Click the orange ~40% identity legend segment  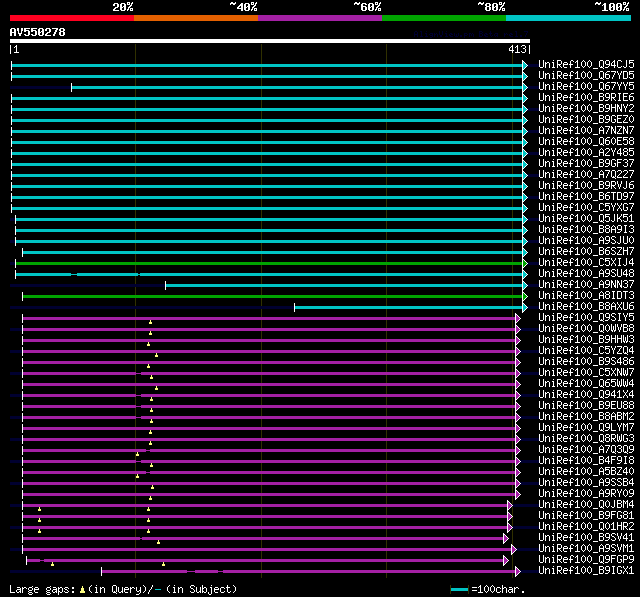pyautogui.click(x=196, y=18)
